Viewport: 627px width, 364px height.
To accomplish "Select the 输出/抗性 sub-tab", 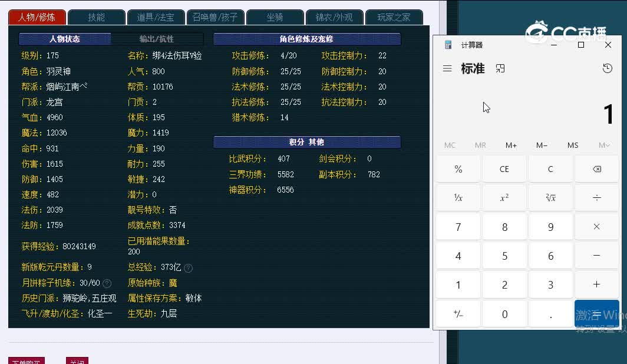I will 157,39.
